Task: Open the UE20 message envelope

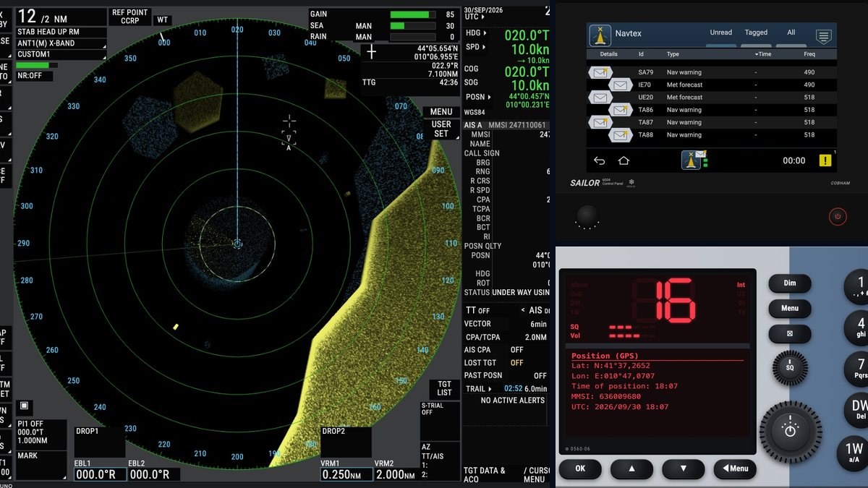Action: click(x=601, y=97)
